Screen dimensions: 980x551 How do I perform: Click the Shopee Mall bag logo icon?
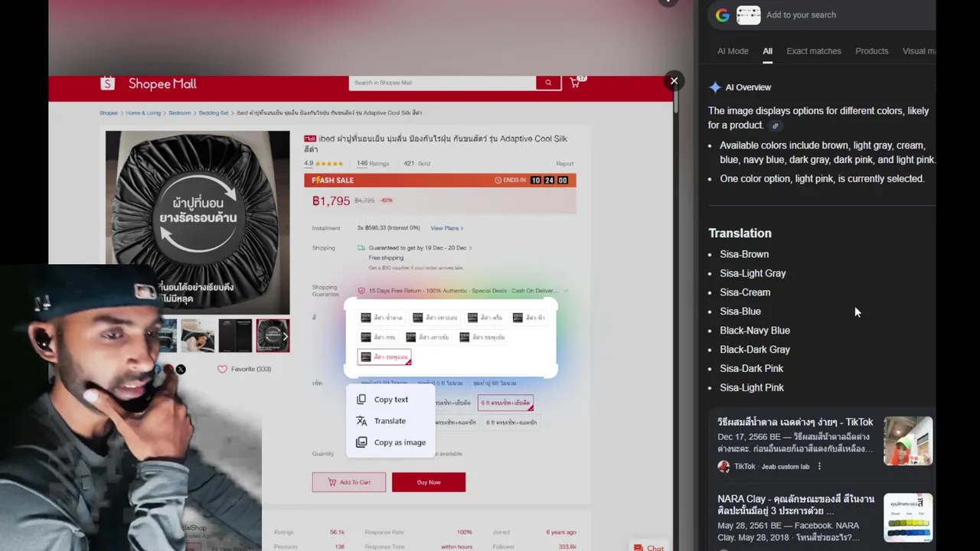point(107,83)
